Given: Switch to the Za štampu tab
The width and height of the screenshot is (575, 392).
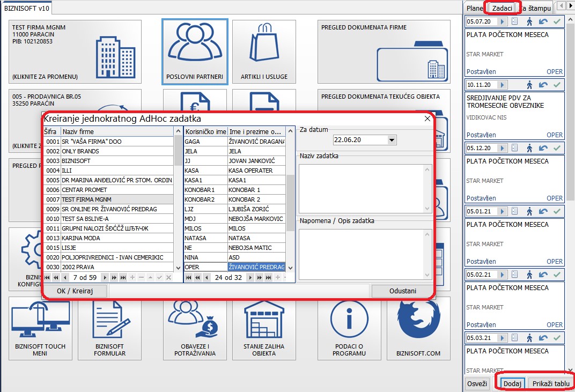Looking at the screenshot, I should click(536, 8).
